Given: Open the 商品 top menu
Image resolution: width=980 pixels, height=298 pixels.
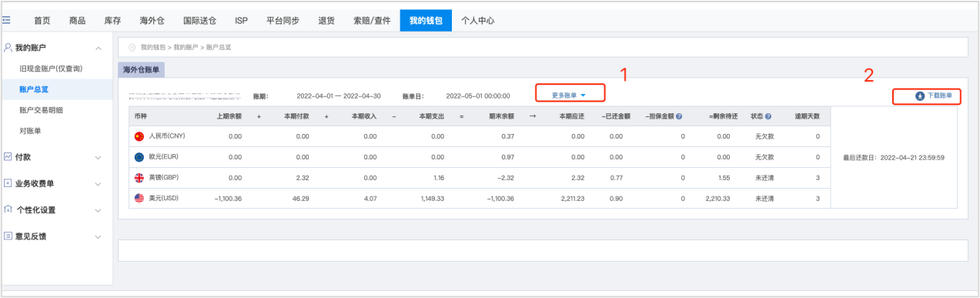Looking at the screenshot, I should pyautogui.click(x=77, y=20).
